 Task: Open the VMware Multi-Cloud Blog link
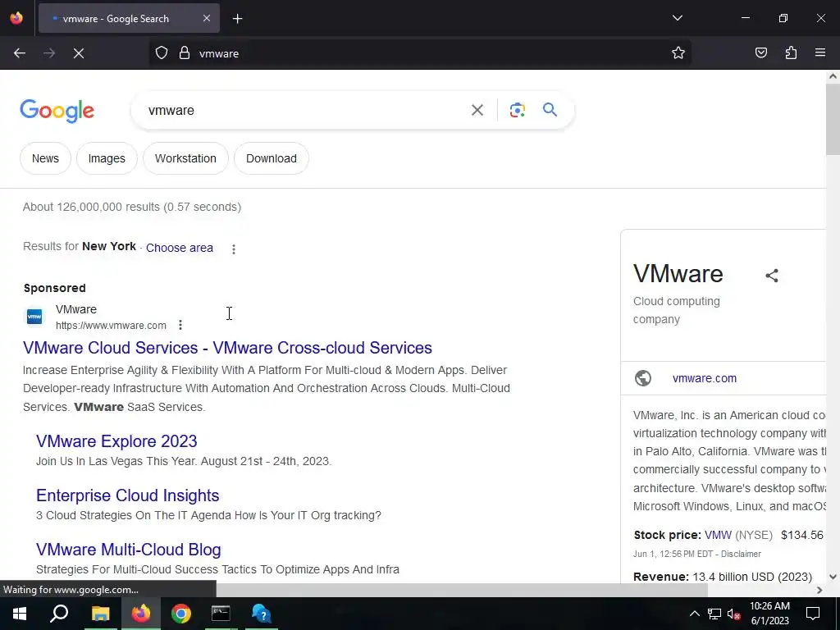[x=129, y=550]
